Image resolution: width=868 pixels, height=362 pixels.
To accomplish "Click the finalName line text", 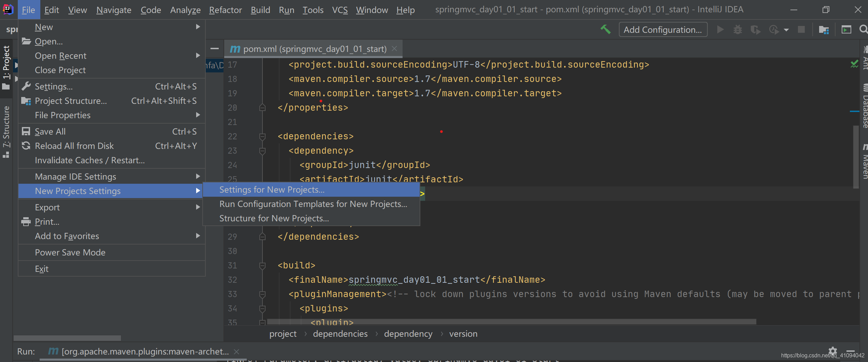I will tap(417, 280).
